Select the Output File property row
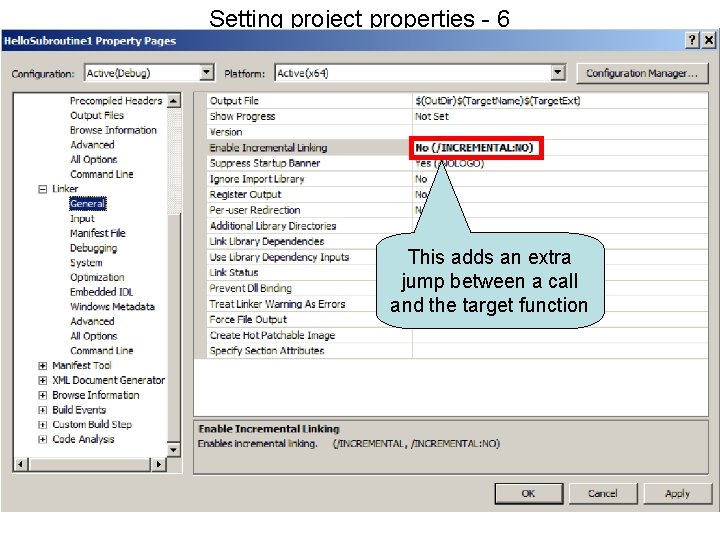Screen dimensions: 720x540 (x=458, y=101)
